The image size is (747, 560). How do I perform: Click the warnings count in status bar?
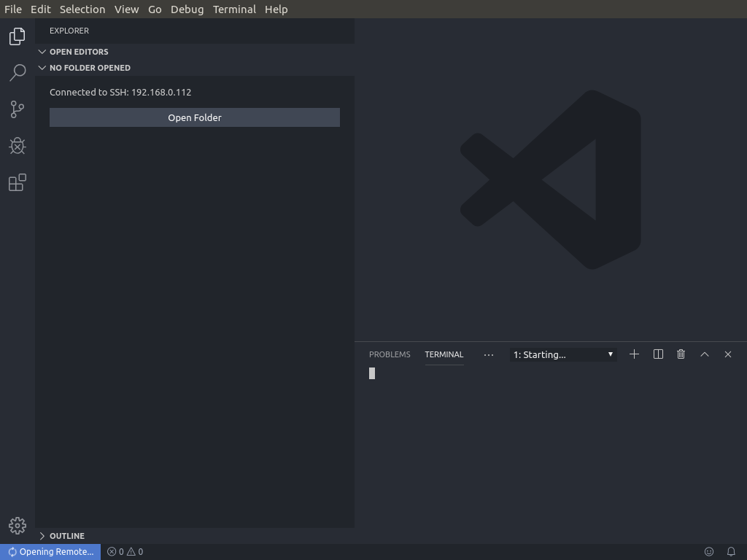click(135, 551)
